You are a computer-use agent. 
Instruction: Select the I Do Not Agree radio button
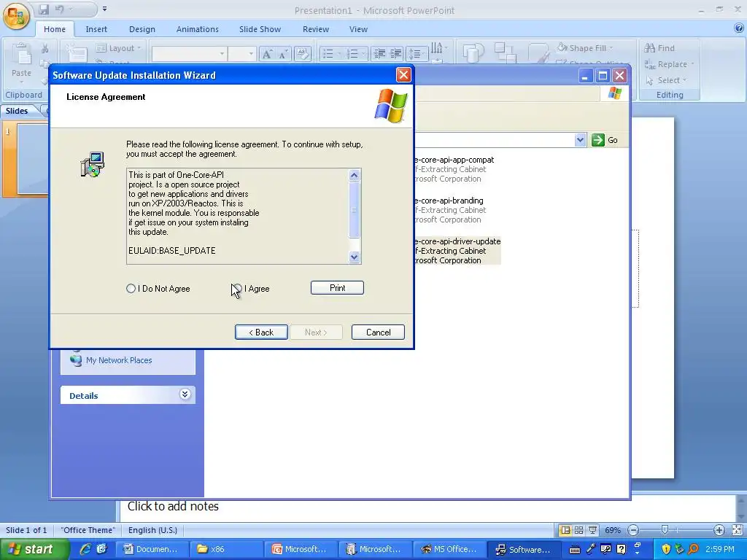[131, 289]
